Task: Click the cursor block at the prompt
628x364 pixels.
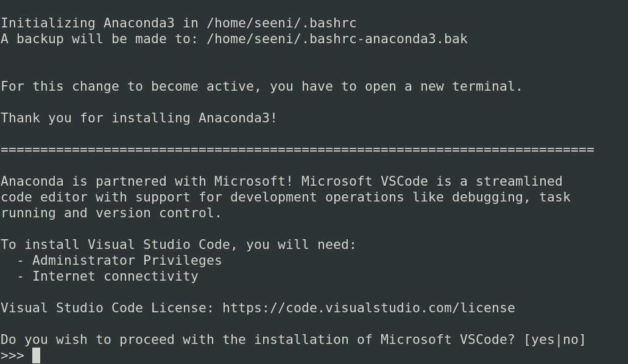Action: [36, 355]
